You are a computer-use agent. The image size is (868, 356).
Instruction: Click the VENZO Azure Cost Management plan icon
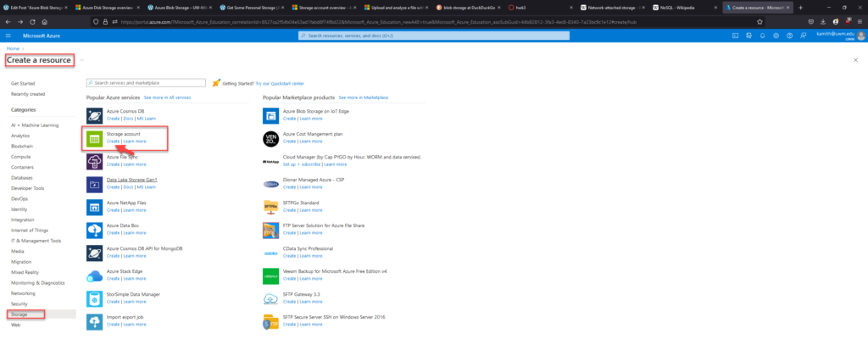click(x=270, y=139)
